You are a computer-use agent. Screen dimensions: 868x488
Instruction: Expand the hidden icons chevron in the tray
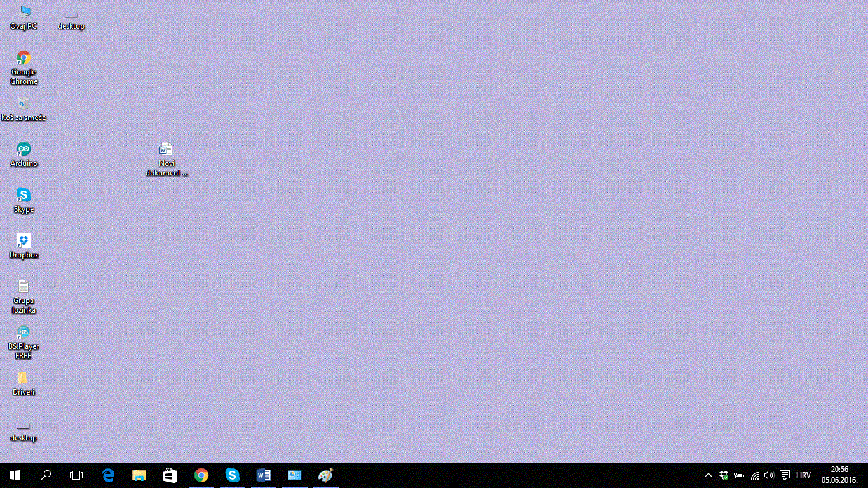[x=708, y=475]
